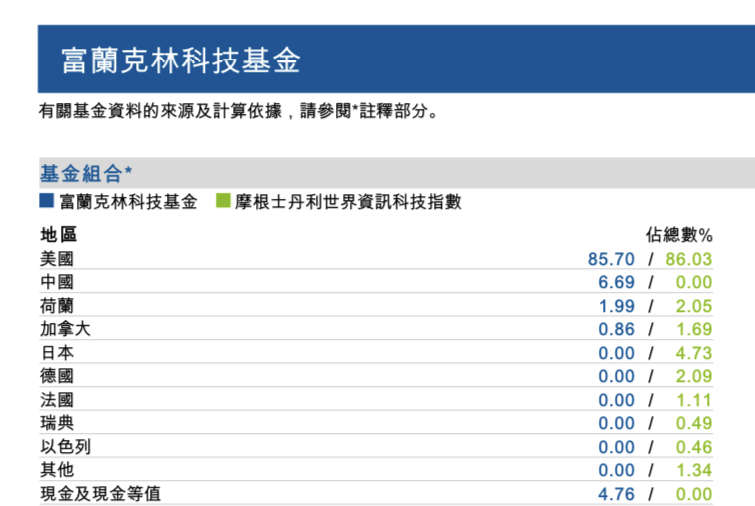Click the 85.70 fund value for 美國
The height and width of the screenshot is (506, 755).
[x=611, y=259]
